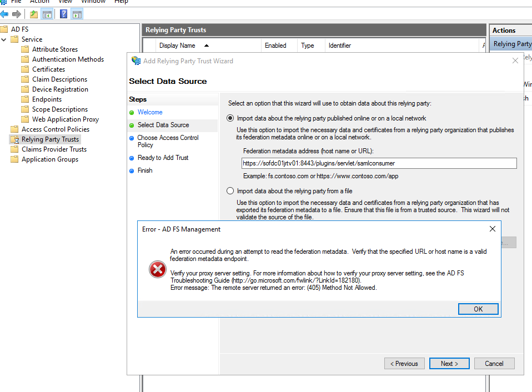Click the Cancel button in the wizard
Image resolution: width=532 pixels, height=392 pixels.
point(494,364)
